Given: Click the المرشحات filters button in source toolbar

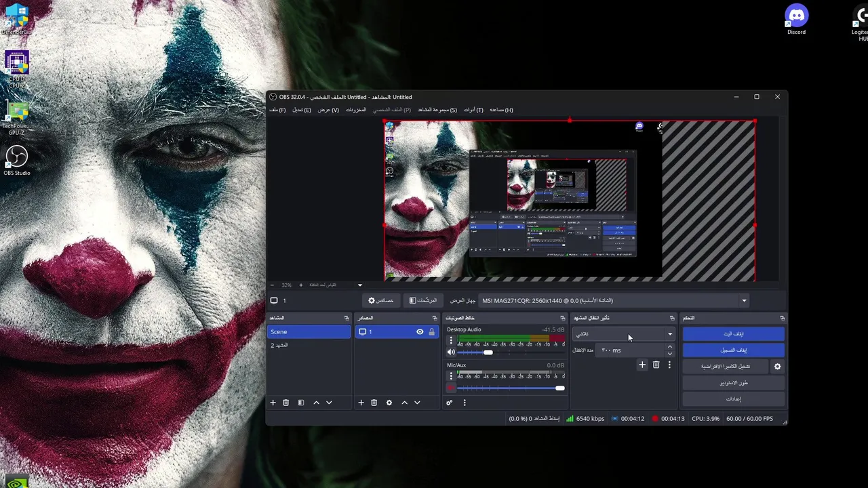Looking at the screenshot, I should coord(422,300).
